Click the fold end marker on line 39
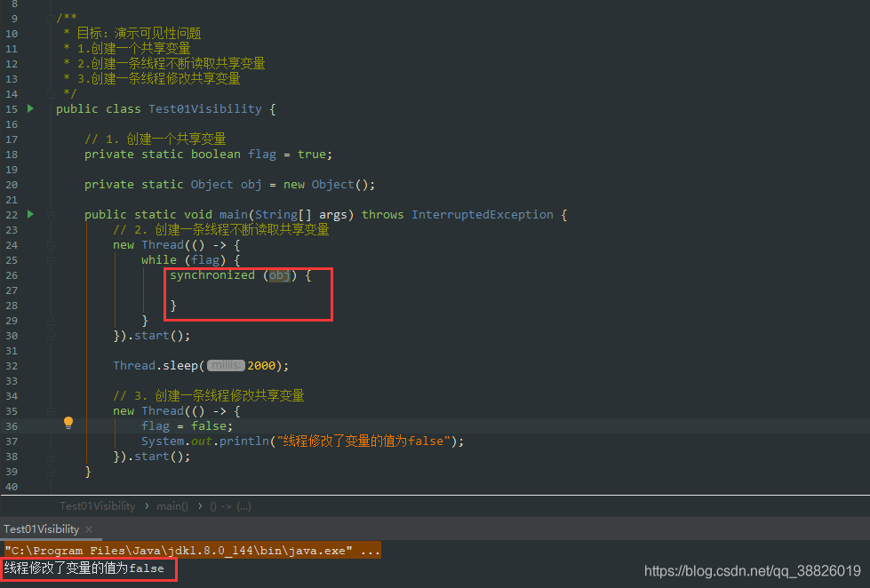The width and height of the screenshot is (870, 588). (x=51, y=472)
